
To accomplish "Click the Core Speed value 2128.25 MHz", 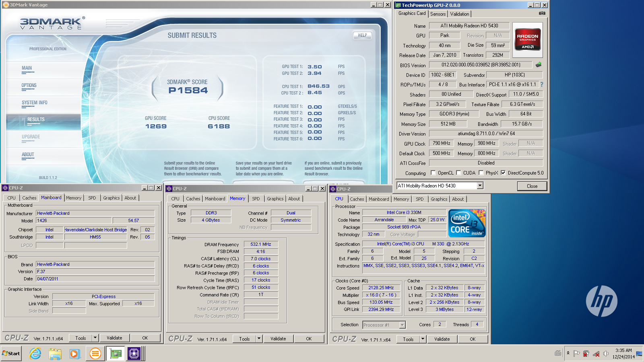I will (381, 288).
